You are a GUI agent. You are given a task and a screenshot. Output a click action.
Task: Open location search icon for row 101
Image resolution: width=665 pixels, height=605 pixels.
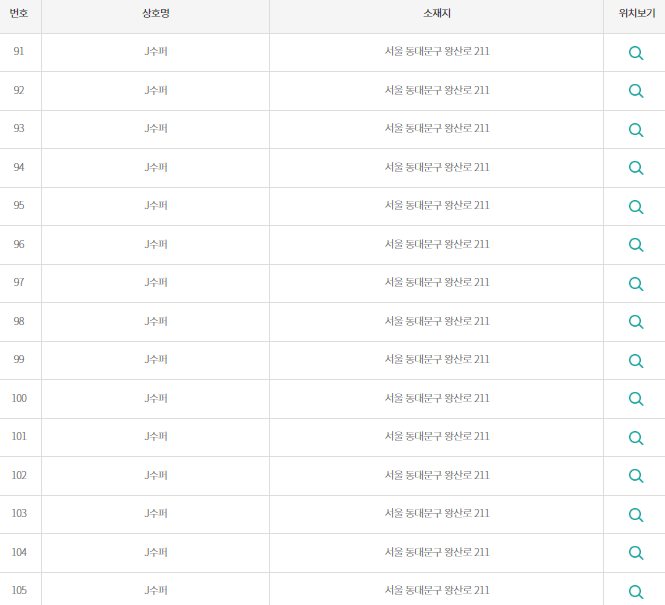pyautogui.click(x=636, y=438)
